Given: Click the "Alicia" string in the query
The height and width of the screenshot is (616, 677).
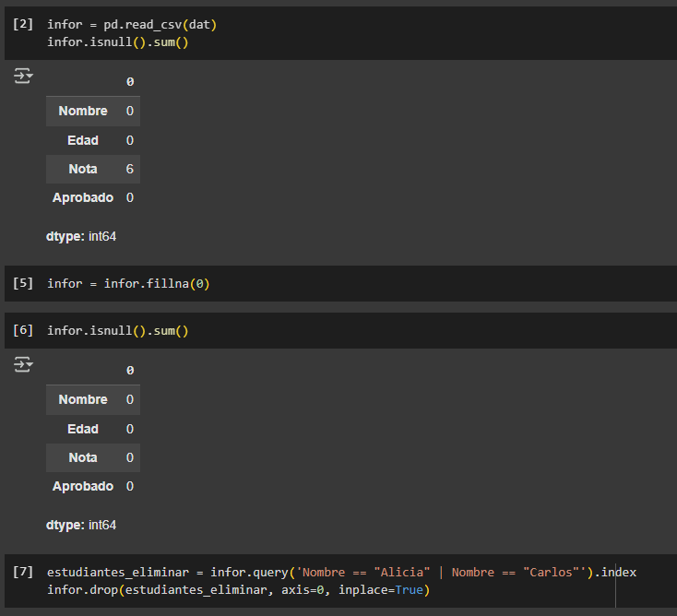Looking at the screenshot, I should pyautogui.click(x=402, y=573).
